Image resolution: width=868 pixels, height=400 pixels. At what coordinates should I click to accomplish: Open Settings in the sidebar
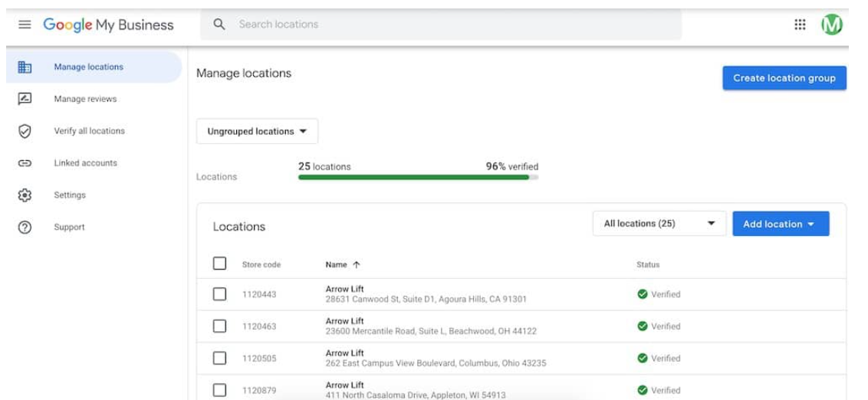[70, 195]
